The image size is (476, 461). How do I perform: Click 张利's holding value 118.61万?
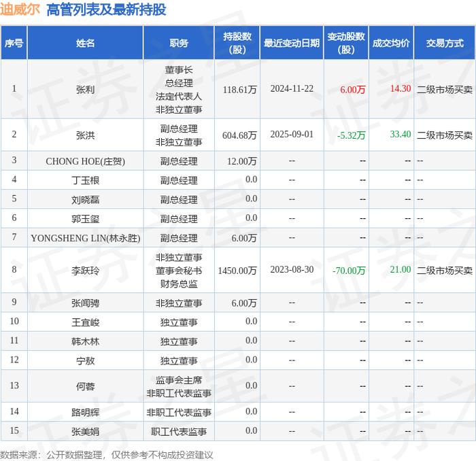click(x=240, y=90)
